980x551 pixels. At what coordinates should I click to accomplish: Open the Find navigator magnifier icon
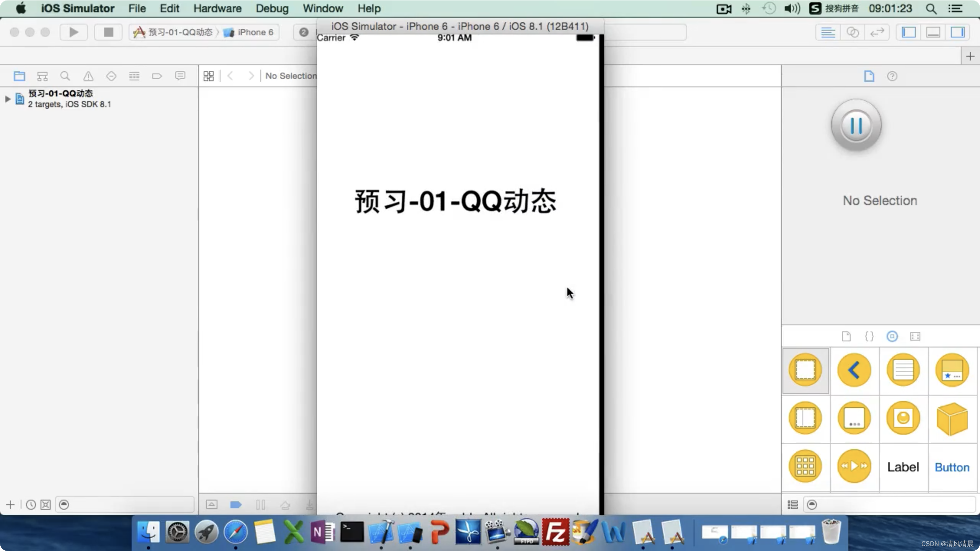click(65, 76)
